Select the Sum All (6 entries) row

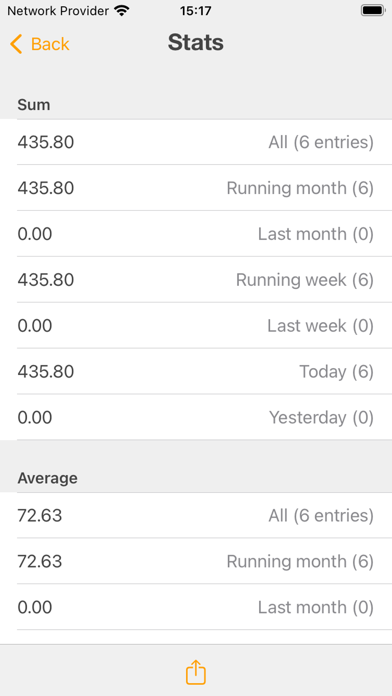[x=196, y=142]
